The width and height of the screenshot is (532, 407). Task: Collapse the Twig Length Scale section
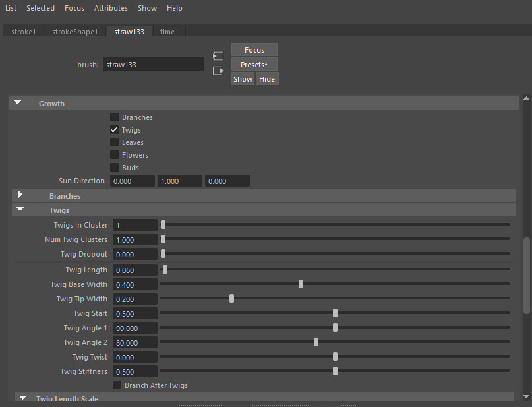click(23, 398)
